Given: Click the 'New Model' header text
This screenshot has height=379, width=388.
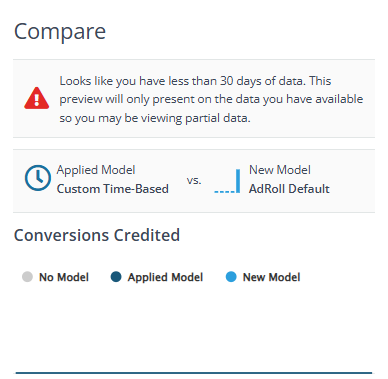Looking at the screenshot, I should point(280,170).
